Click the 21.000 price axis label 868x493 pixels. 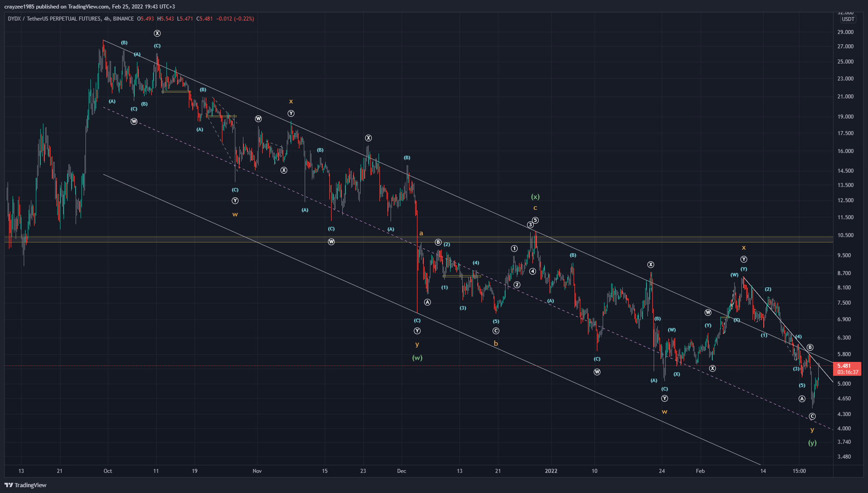coord(845,97)
